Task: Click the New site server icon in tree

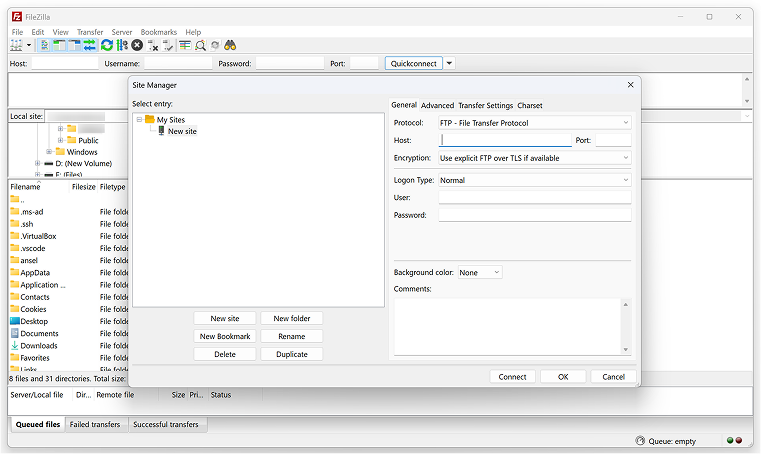Action: click(162, 131)
